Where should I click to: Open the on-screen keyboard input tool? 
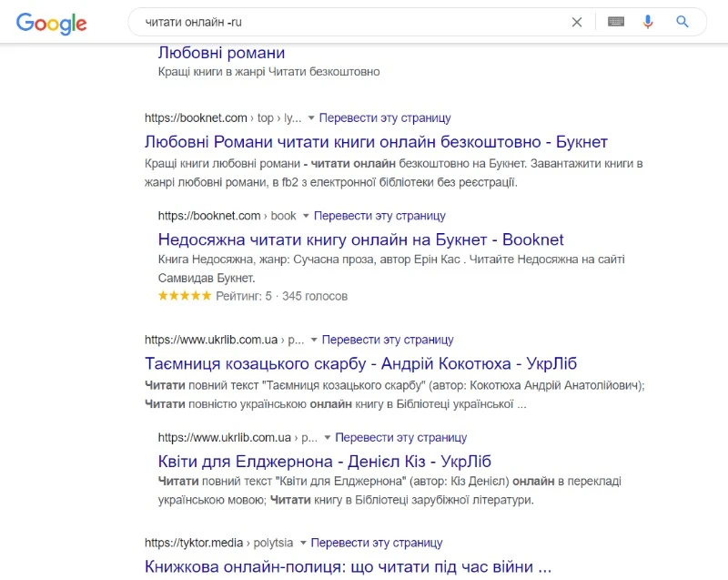pyautogui.click(x=616, y=22)
